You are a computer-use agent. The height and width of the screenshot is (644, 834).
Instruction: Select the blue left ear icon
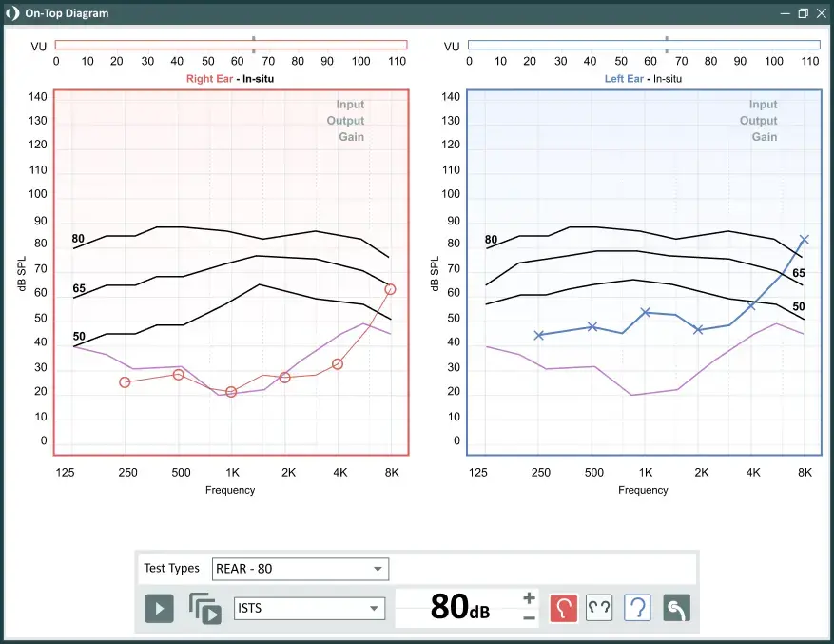(x=637, y=609)
